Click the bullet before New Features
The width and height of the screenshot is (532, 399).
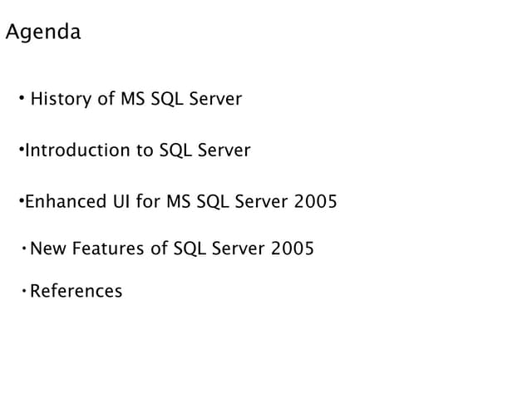tap(24, 248)
